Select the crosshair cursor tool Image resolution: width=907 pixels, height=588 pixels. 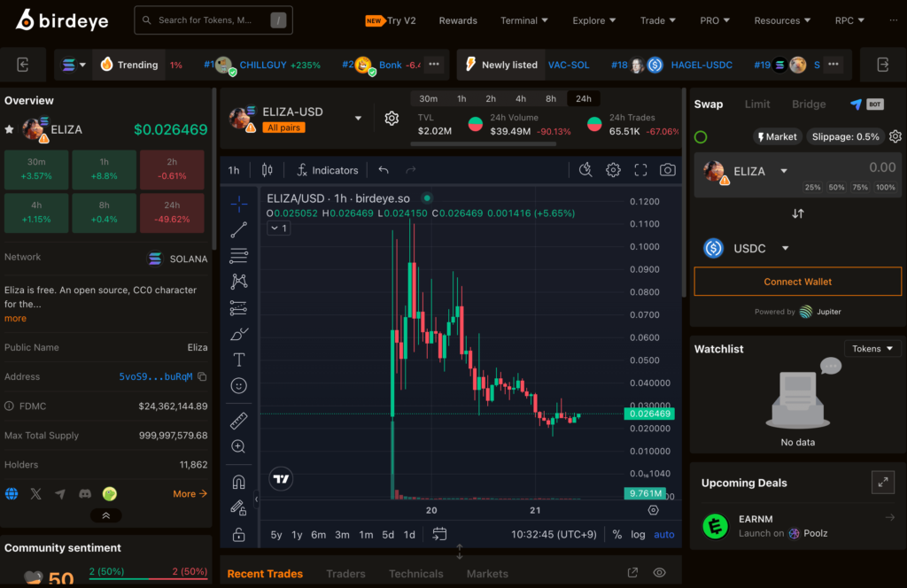(239, 204)
